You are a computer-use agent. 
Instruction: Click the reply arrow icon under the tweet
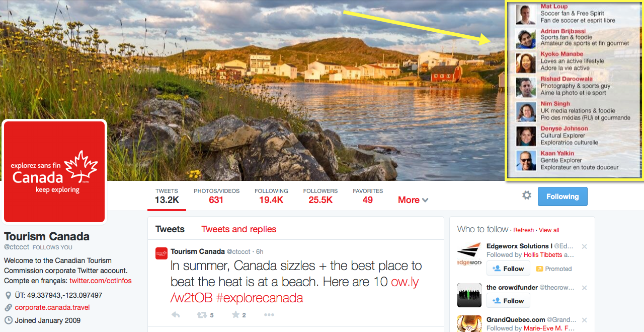click(176, 315)
